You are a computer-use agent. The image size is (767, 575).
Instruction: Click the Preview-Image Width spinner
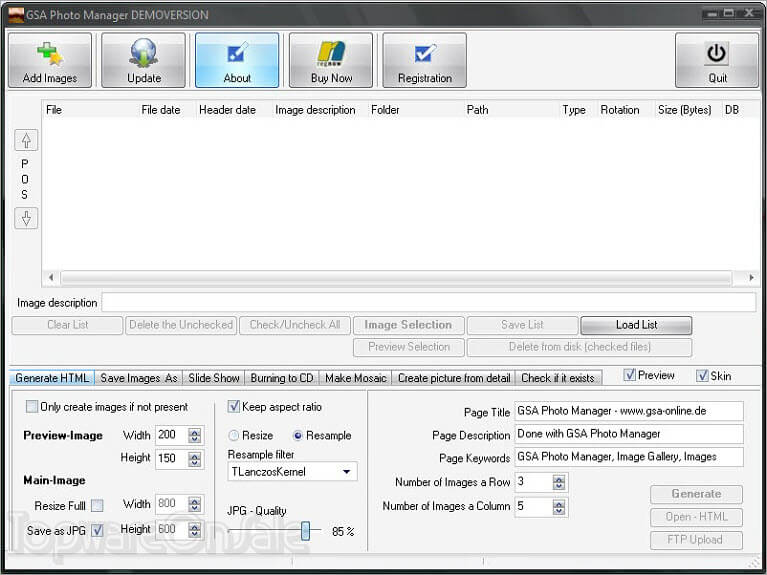[194, 435]
